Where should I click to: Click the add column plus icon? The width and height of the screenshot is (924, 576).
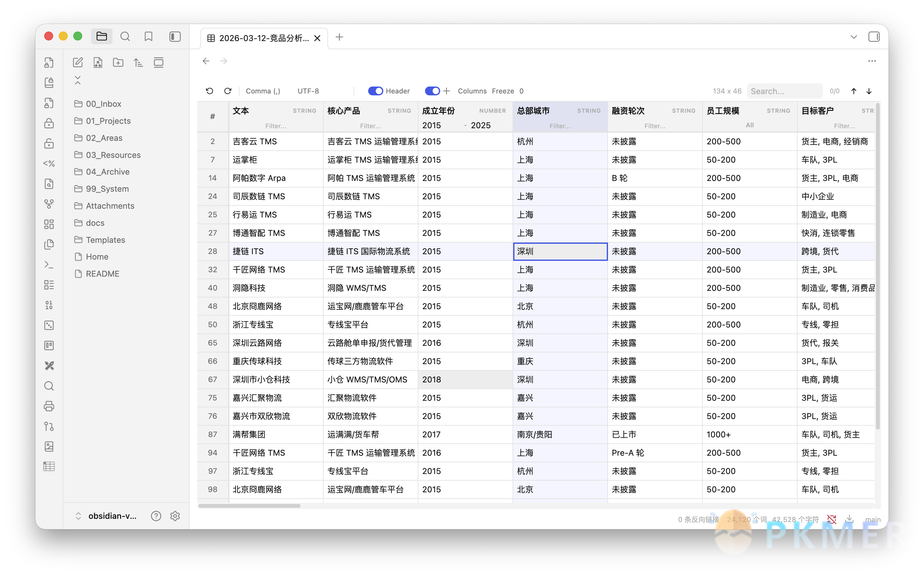pyautogui.click(x=447, y=91)
